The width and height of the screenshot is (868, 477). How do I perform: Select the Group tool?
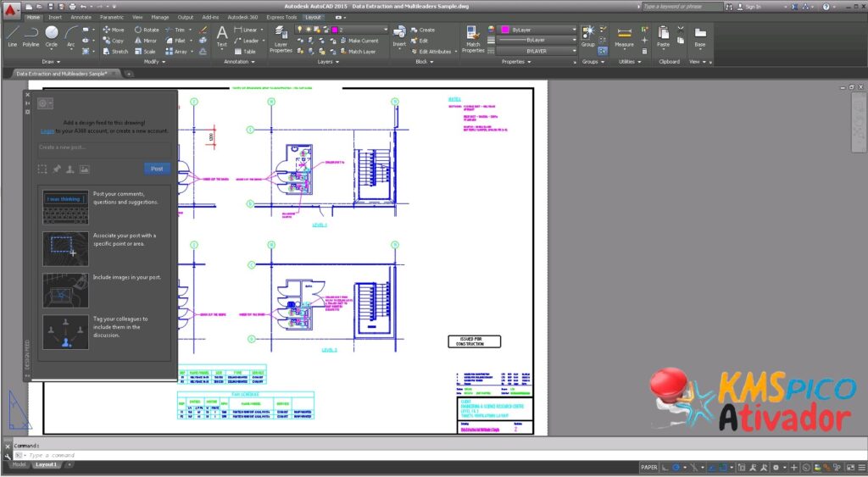pyautogui.click(x=588, y=36)
